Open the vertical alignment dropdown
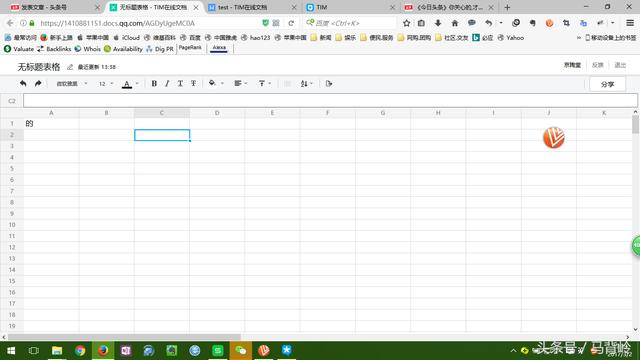Image resolution: width=640 pixels, height=360 pixels. click(x=265, y=83)
